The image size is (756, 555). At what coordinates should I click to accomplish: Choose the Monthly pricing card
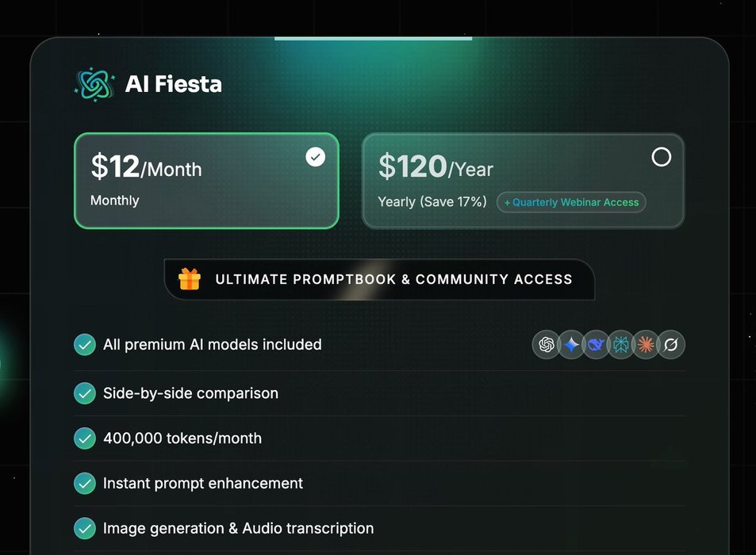coord(206,181)
